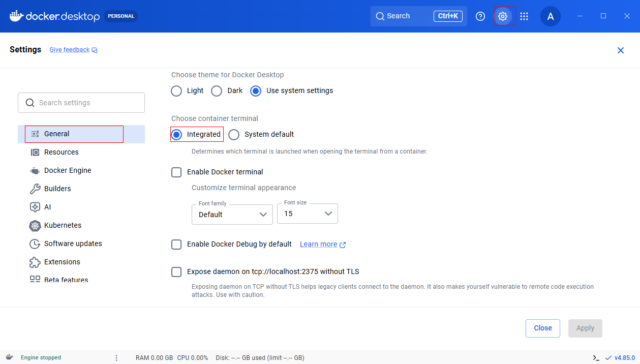Image resolution: width=640 pixels, height=364 pixels.
Task: Open the apps grid icon
Action: pos(524,16)
